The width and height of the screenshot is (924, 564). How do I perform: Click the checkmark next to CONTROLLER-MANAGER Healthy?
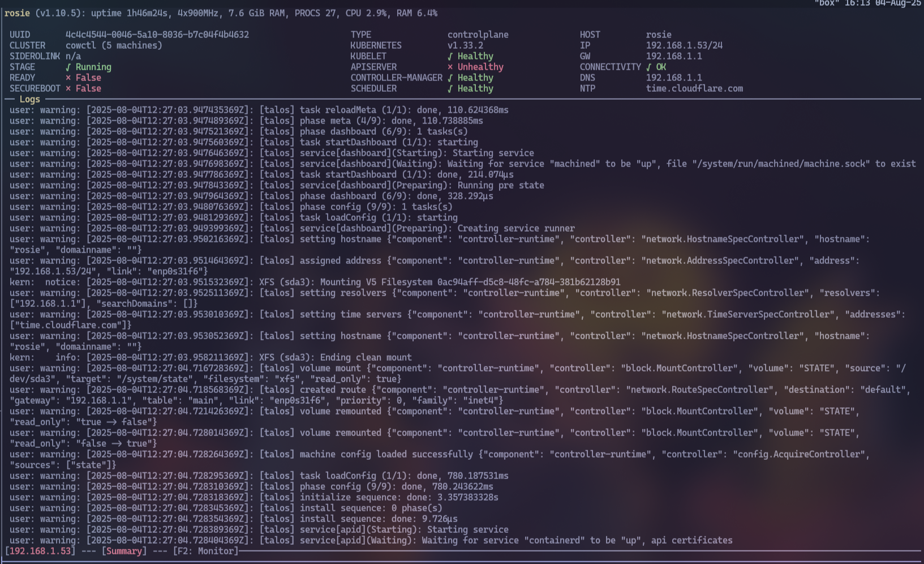click(450, 78)
